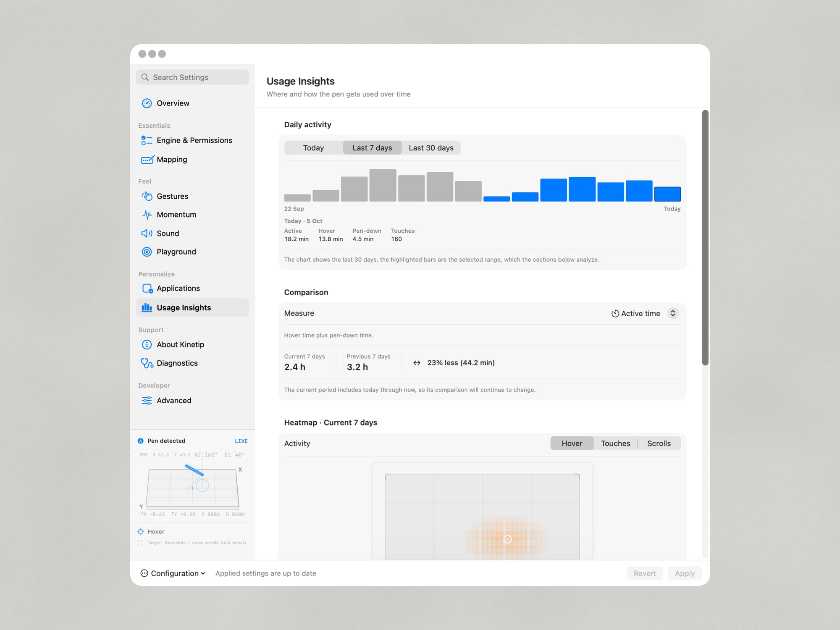Click the "2.4 h" current value
This screenshot has width=840, height=630.
coord(295,367)
